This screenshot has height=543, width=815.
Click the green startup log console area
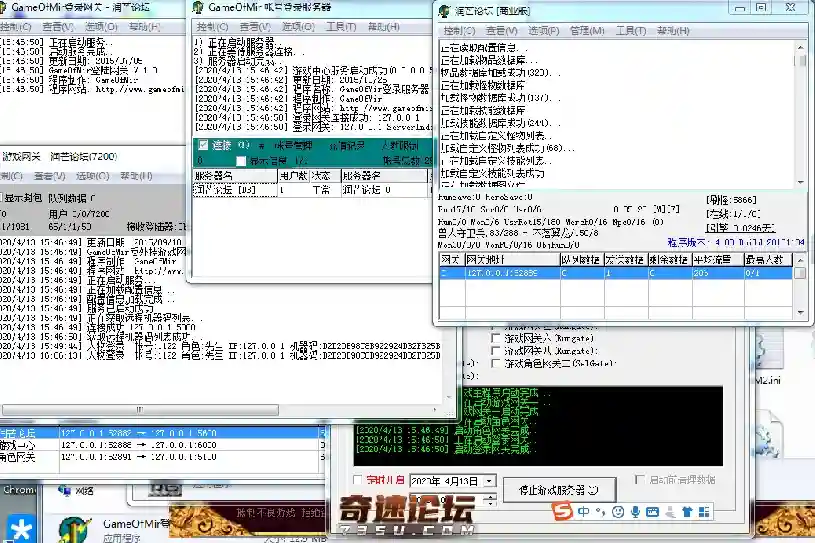coord(538,426)
